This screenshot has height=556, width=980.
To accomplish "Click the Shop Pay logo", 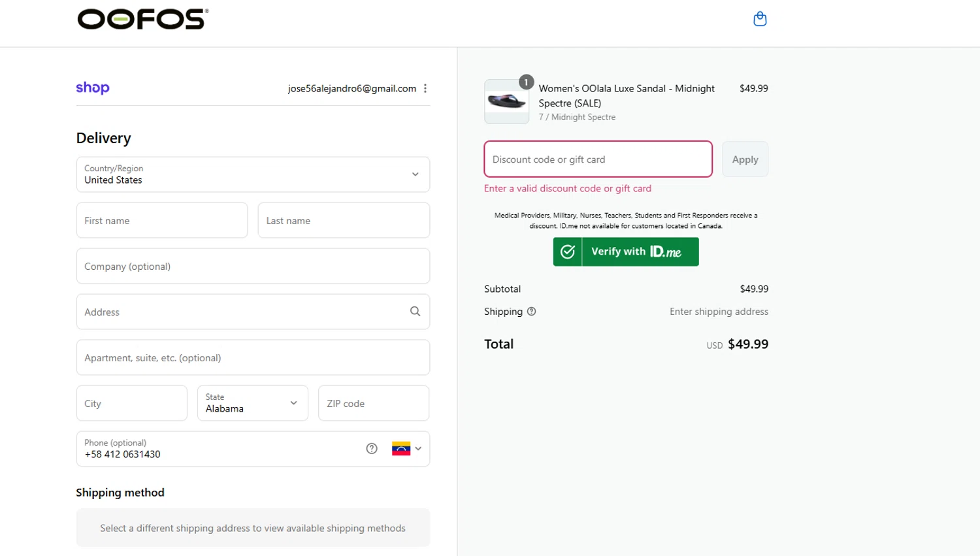I will coord(93,88).
